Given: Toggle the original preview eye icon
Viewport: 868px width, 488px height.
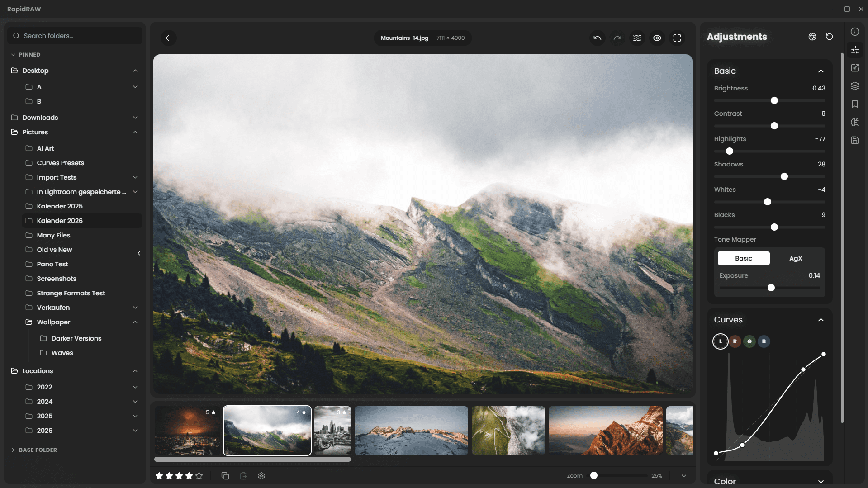Looking at the screenshot, I should click(x=657, y=38).
